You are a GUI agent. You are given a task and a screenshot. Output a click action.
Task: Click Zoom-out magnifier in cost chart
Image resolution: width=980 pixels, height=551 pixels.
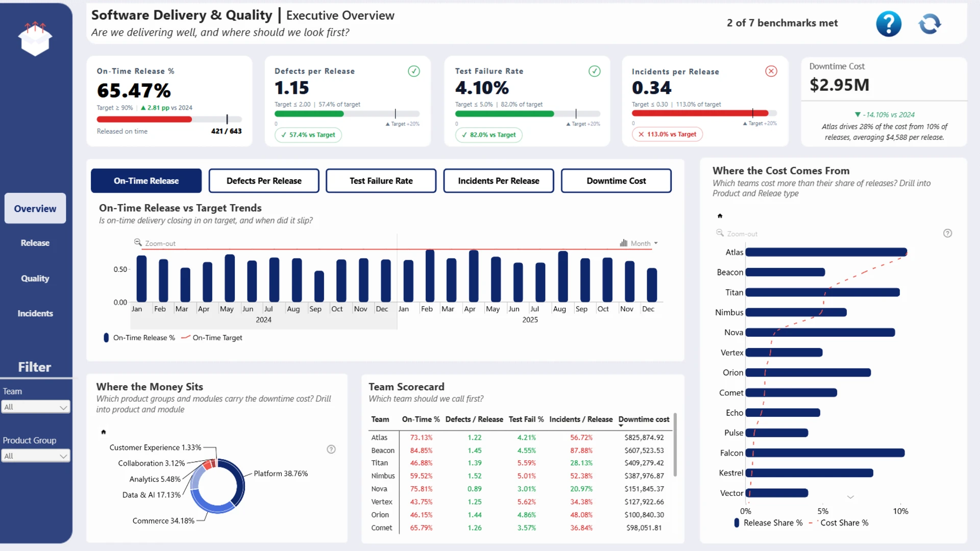pos(720,233)
